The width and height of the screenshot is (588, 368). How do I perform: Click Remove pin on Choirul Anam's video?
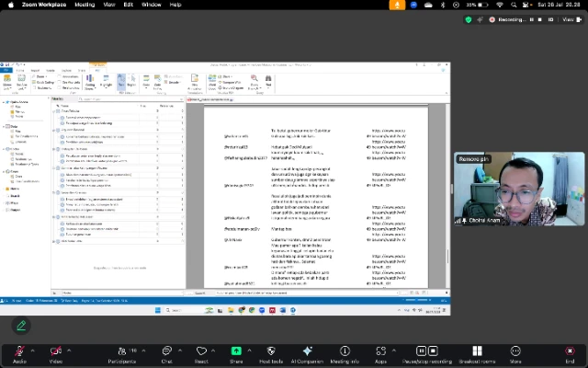coord(474,159)
